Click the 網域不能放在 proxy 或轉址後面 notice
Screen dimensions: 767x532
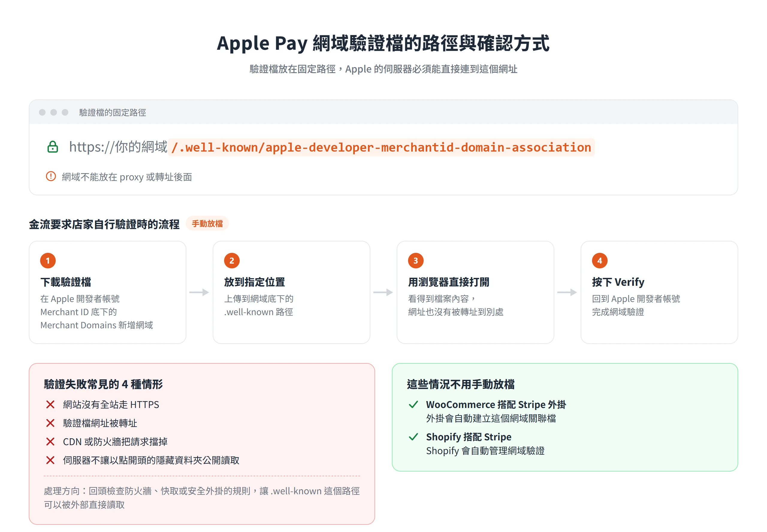[x=127, y=177]
